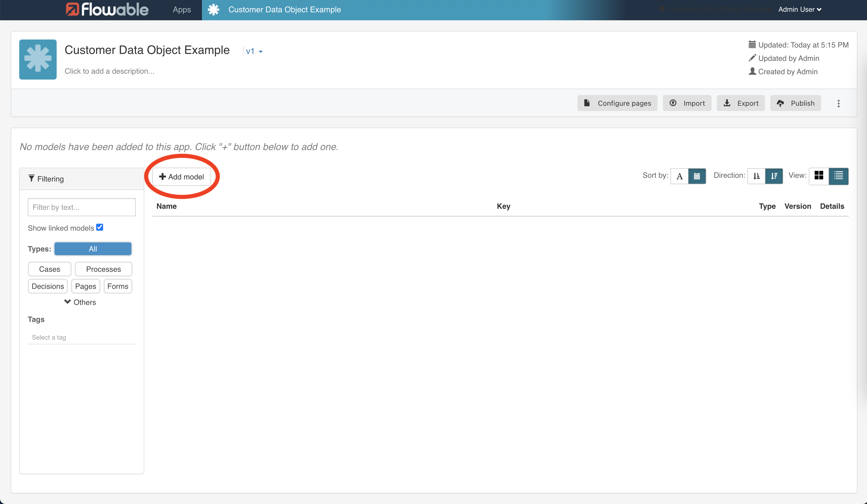Screen dimensions: 867x504
Task: Publish the Customer Data Object Example app
Action: coord(795,103)
